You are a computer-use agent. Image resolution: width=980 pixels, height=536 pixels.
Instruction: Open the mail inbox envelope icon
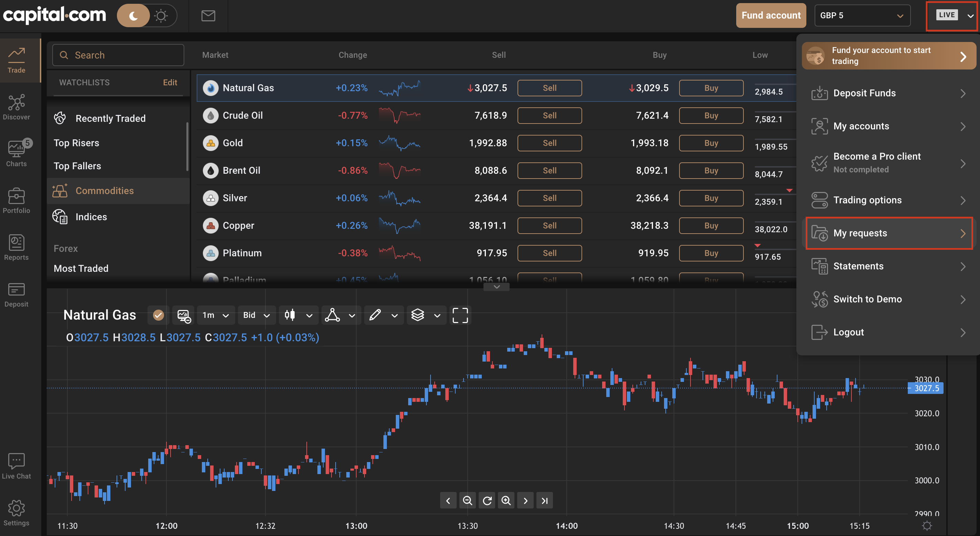pos(208,15)
